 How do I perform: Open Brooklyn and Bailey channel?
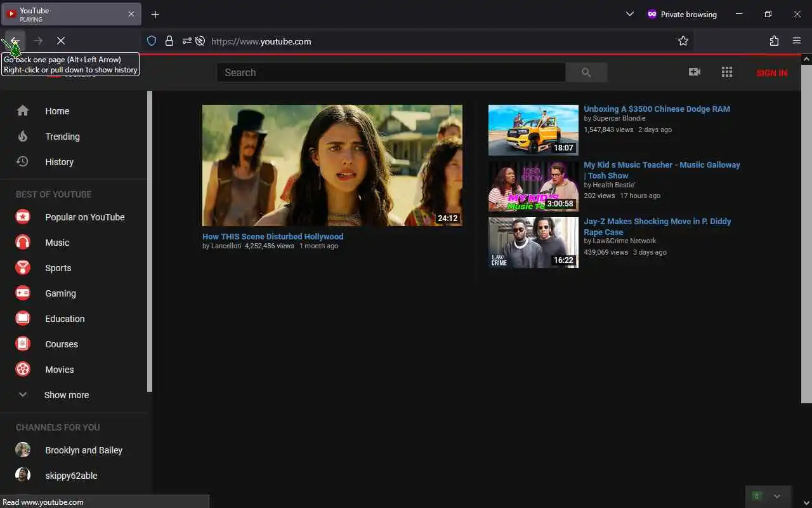84,450
